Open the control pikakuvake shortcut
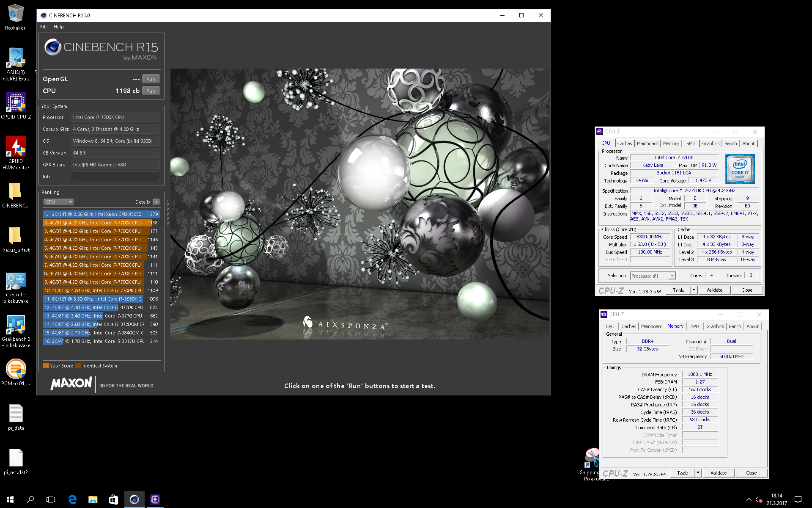The image size is (812, 508). coord(16,288)
